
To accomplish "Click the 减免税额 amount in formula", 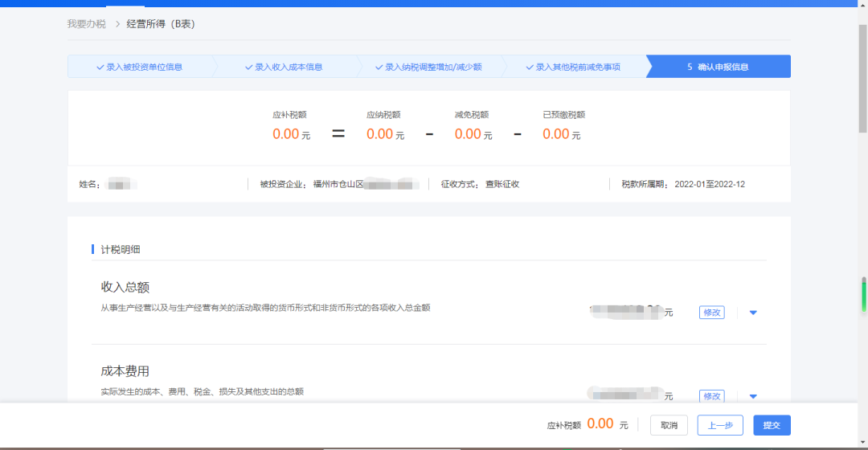I will pos(468,134).
